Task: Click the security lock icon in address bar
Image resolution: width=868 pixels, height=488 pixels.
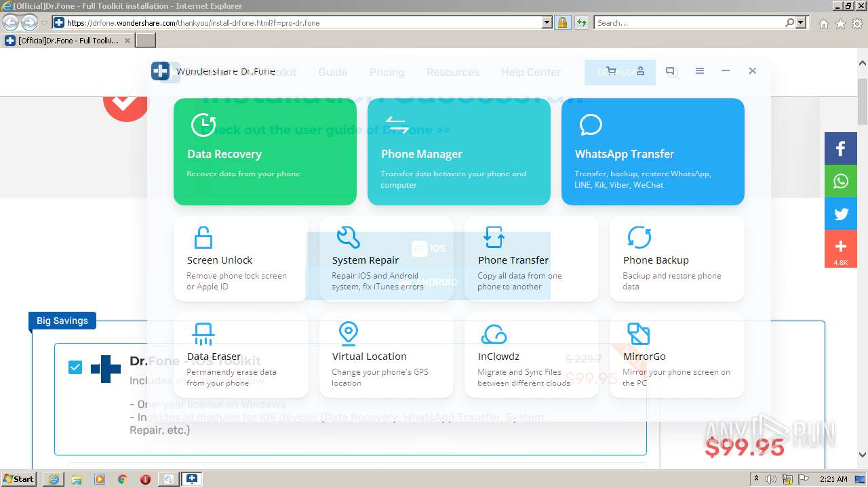Action: [562, 22]
